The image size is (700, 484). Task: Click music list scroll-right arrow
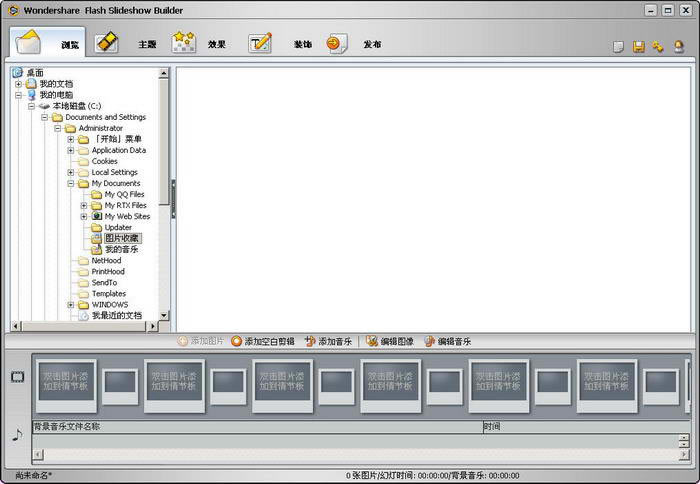[x=684, y=455]
